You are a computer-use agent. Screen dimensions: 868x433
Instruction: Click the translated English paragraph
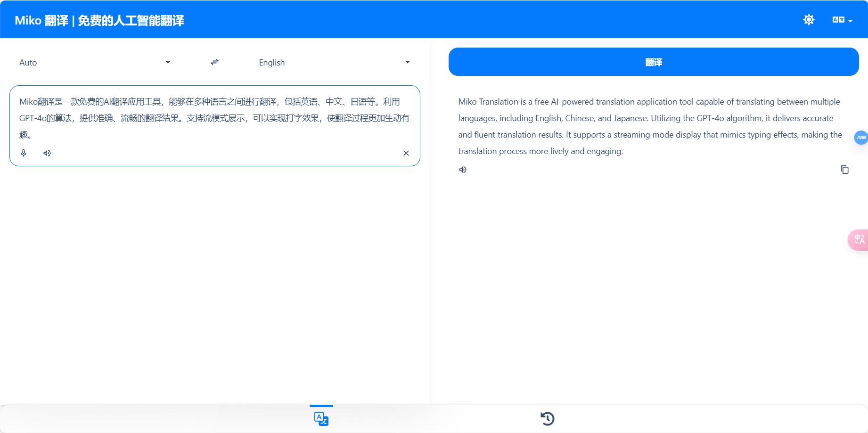(649, 126)
